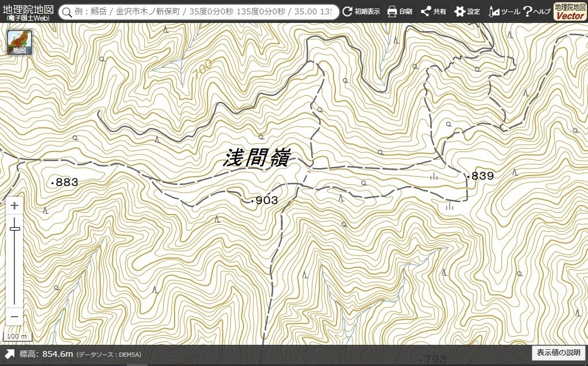
Task: Reset map with 初期表示 button
Action: (361, 11)
